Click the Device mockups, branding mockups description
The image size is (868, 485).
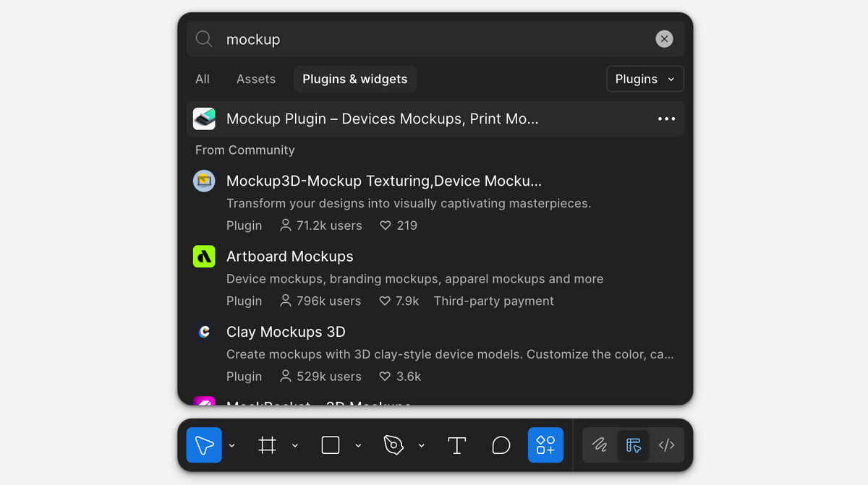point(414,279)
